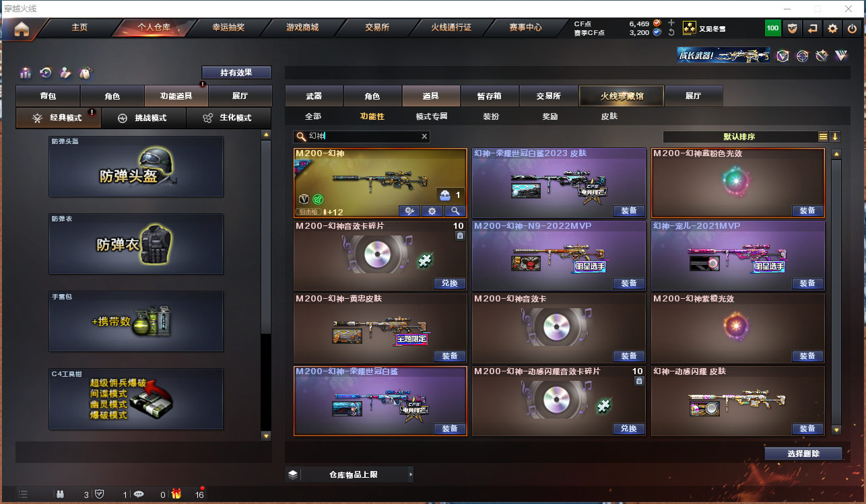Open the wrench upgrade icon beside banner

[x=822, y=56]
